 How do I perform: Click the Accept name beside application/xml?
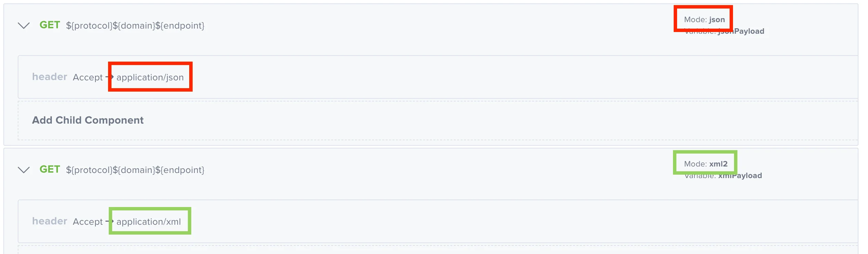pos(88,222)
